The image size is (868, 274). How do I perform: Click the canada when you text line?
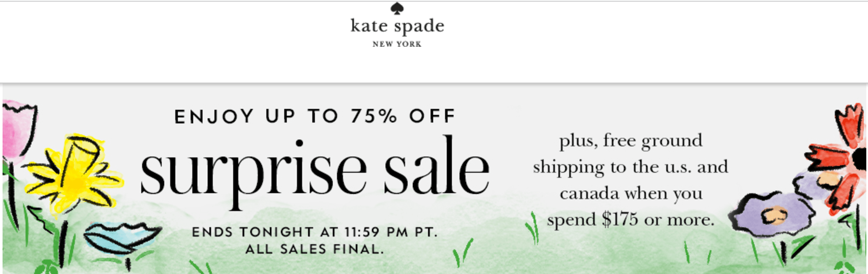pyautogui.click(x=631, y=194)
